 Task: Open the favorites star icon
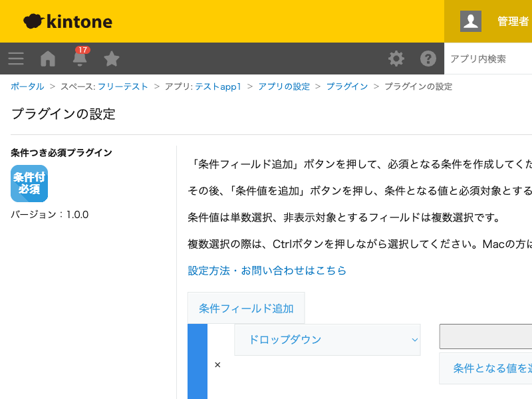(111, 59)
